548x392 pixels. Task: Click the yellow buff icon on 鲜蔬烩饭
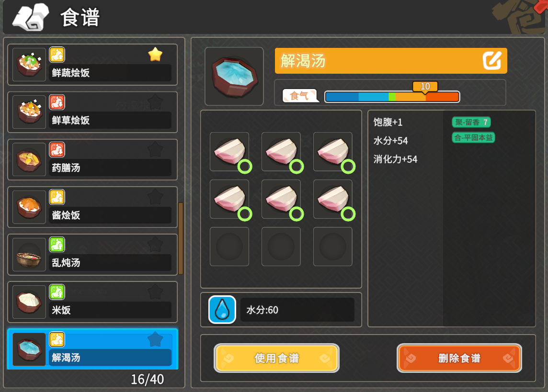[x=57, y=55]
